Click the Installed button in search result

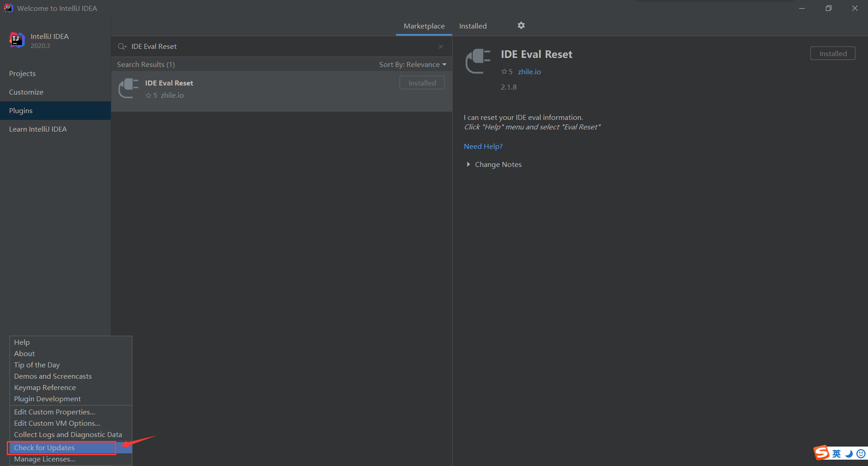click(422, 83)
